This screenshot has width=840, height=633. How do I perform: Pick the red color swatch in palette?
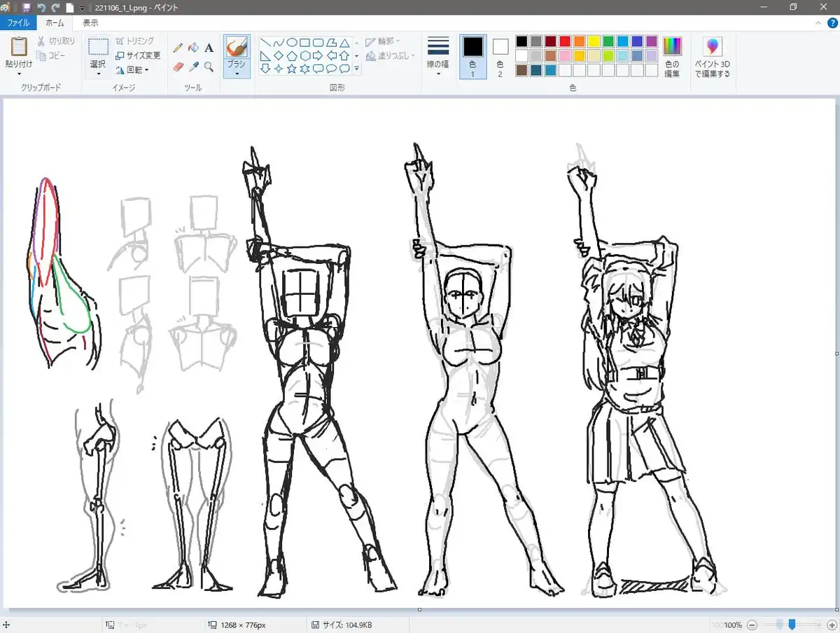(565, 41)
